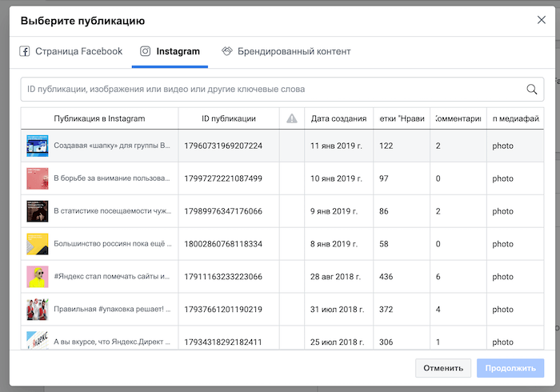Select thumbnail of Правильная #упаковка post
The width and height of the screenshot is (560, 392).
pos(38,309)
